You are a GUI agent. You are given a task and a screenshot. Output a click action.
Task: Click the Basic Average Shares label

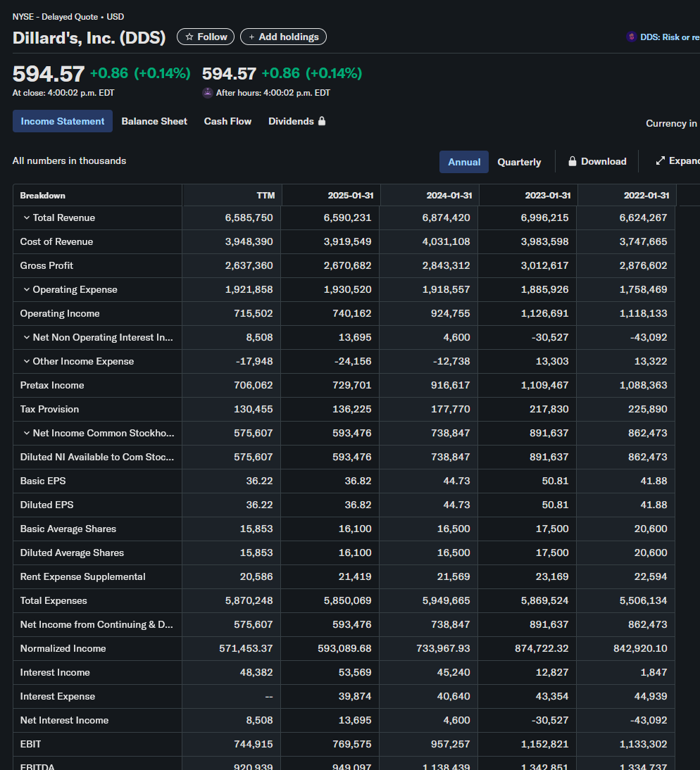point(68,529)
